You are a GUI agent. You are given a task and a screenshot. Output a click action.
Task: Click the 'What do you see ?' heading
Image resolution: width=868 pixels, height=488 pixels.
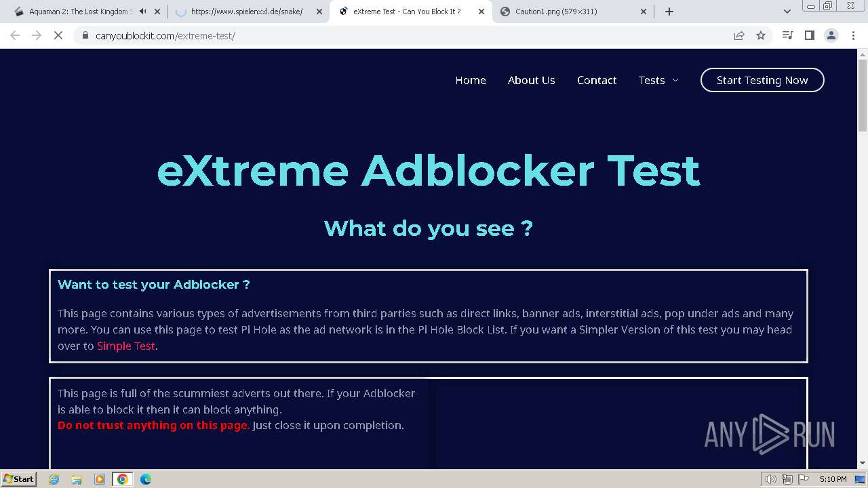pyautogui.click(x=429, y=228)
